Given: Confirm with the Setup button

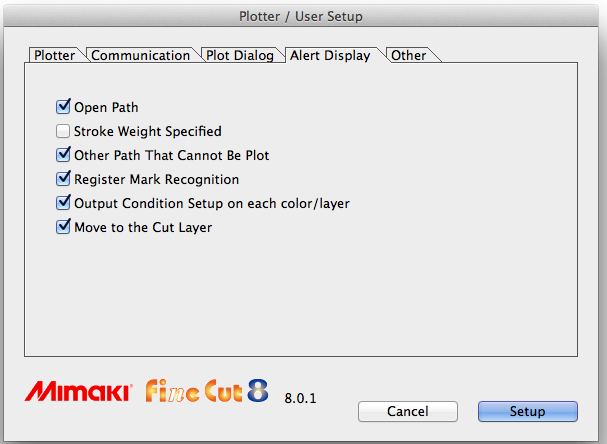Looking at the screenshot, I should coord(527,411).
